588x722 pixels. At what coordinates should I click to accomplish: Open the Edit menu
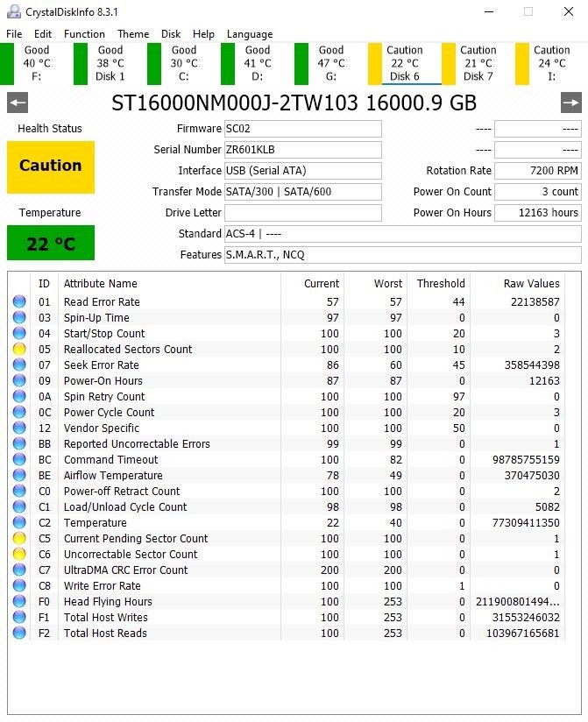[x=43, y=34]
